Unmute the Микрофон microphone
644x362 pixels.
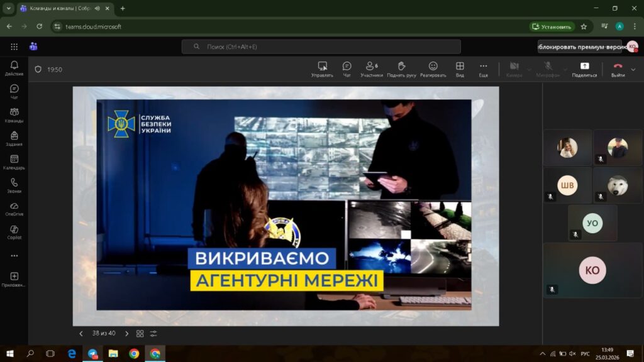click(x=548, y=69)
